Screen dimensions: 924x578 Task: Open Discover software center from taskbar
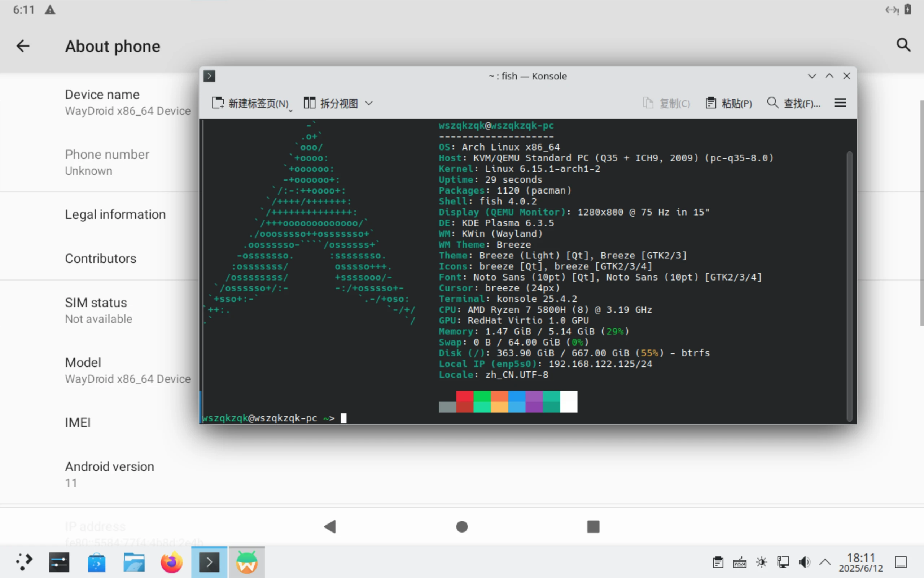[97, 562]
